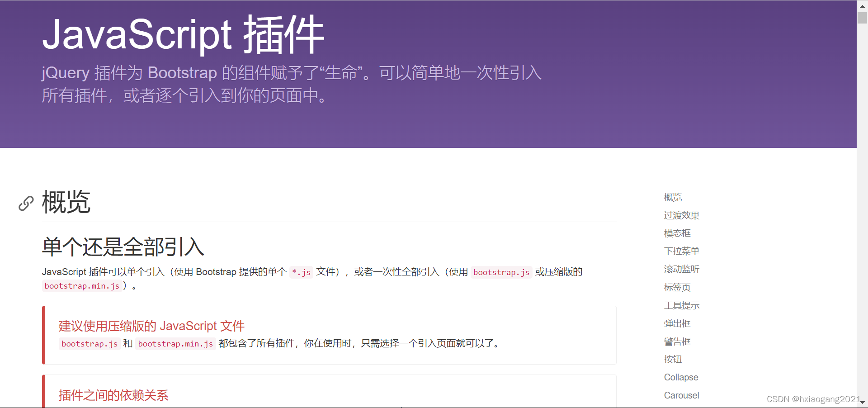Open the 模态框 section link
Viewport: 868px width, 408px height.
click(x=677, y=233)
